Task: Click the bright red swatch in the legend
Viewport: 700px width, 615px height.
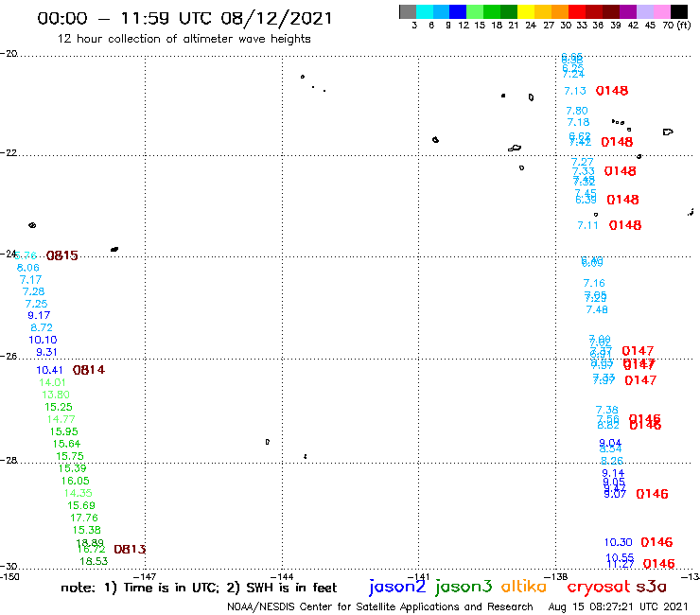Action: (576, 11)
